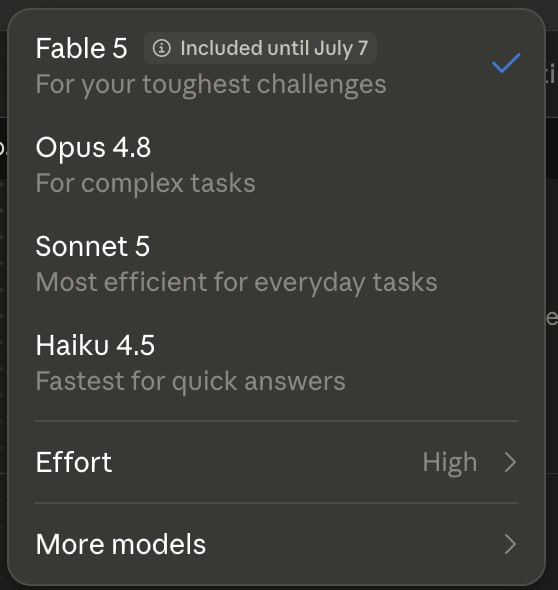Viewport: 558px width, 590px height.
Task: Click the For your toughest challenges description
Action: pyautogui.click(x=211, y=85)
